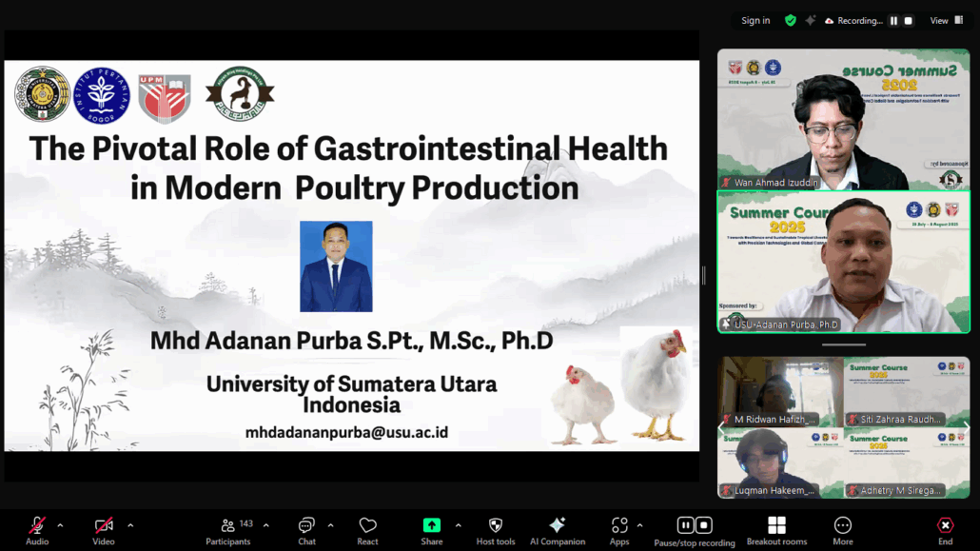End the meeting
This screenshot has height=551, width=980.
pos(945,526)
